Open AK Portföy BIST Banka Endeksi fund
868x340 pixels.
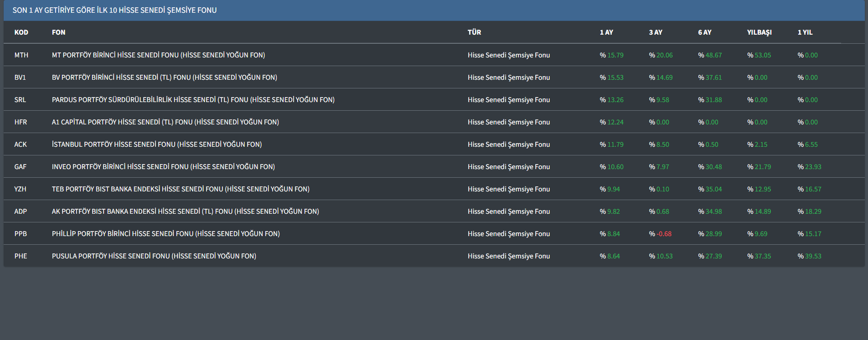point(185,211)
